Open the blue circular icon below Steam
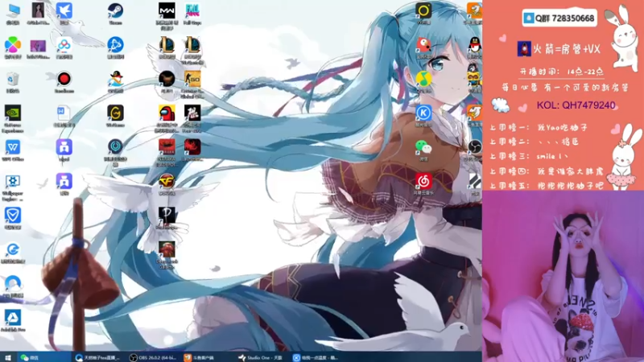Image resolution: width=644 pixels, height=362 pixels. pos(115,45)
